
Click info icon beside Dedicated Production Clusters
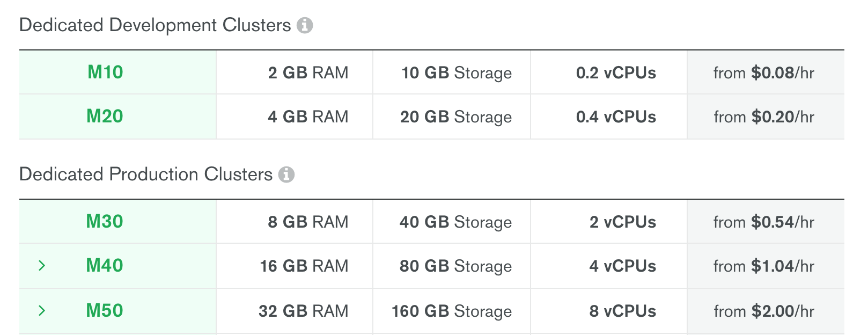click(x=286, y=174)
